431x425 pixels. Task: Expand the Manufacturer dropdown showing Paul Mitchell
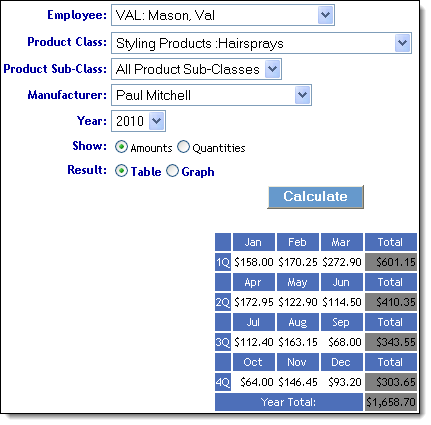pyautogui.click(x=302, y=95)
